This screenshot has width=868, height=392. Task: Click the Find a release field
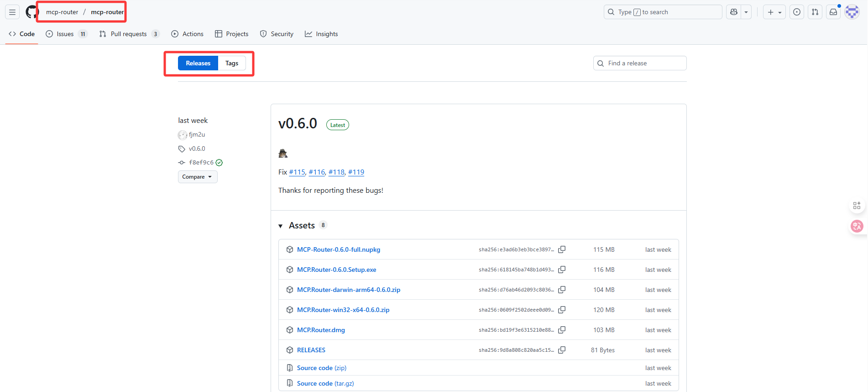[640, 63]
